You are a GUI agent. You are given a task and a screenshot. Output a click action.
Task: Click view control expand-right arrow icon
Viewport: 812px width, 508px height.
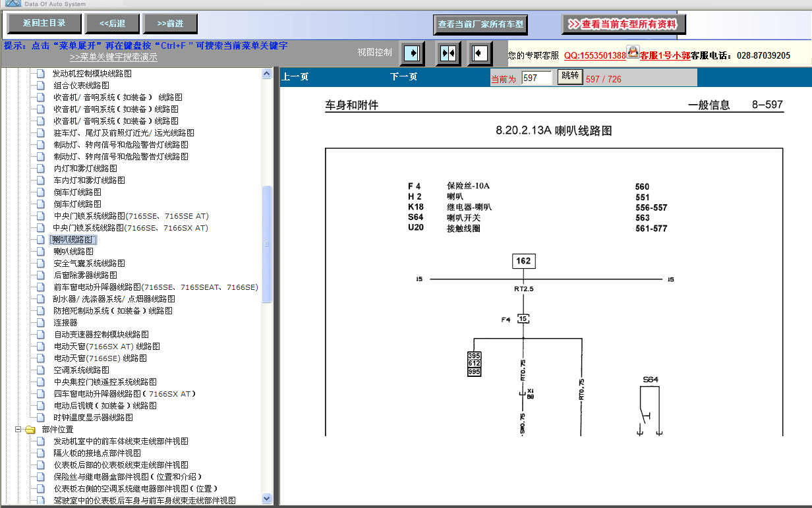pyautogui.click(x=413, y=53)
